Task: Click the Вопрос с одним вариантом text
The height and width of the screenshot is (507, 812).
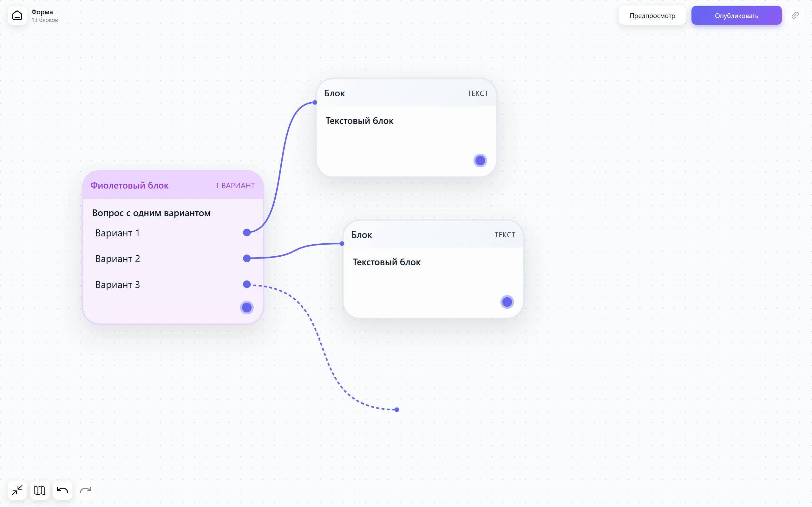Action: tap(151, 213)
